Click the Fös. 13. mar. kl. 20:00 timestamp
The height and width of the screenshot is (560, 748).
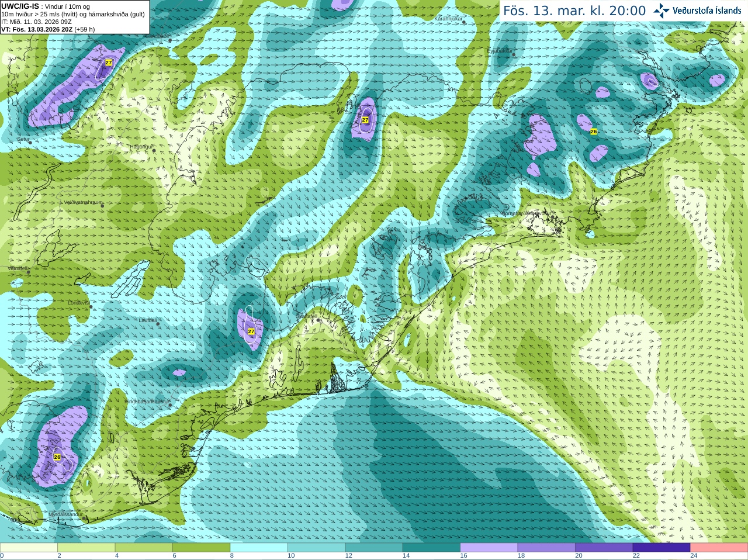[x=574, y=11]
